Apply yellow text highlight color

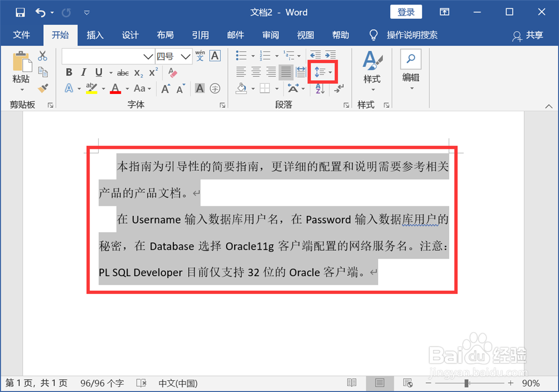pyautogui.click(x=92, y=88)
